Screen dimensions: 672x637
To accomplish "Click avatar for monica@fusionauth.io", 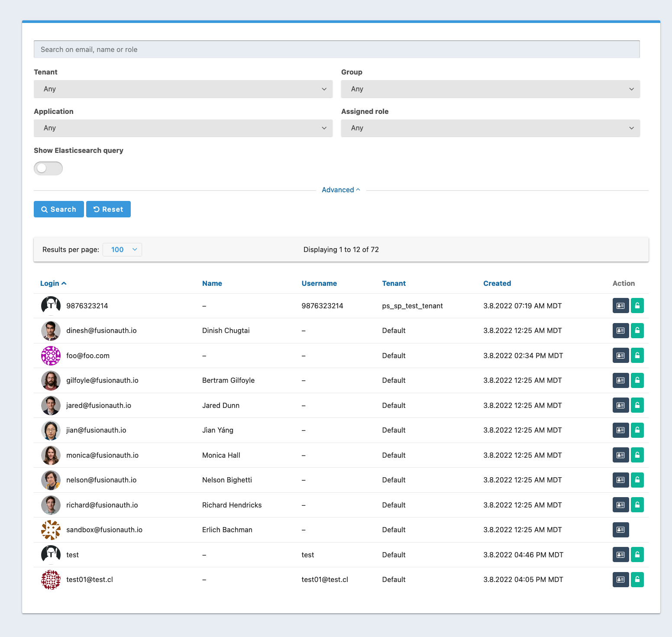I will 51,455.
